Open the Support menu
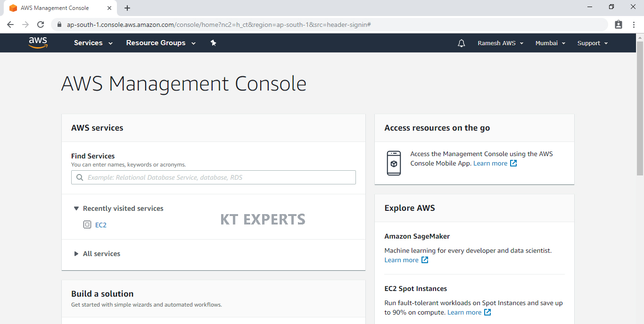Screen dimensions: 644x324 592,43
